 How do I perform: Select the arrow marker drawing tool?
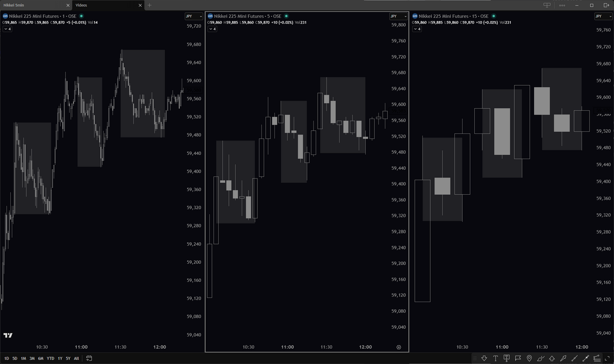563,358
